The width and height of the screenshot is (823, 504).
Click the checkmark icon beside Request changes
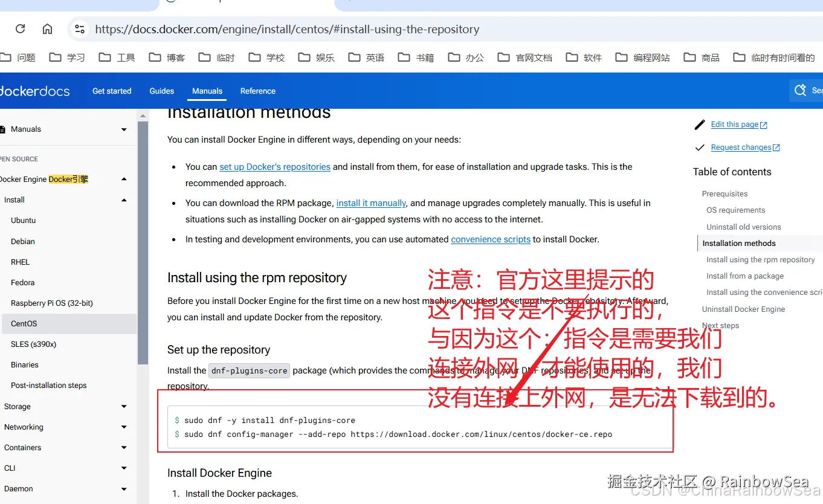click(699, 147)
